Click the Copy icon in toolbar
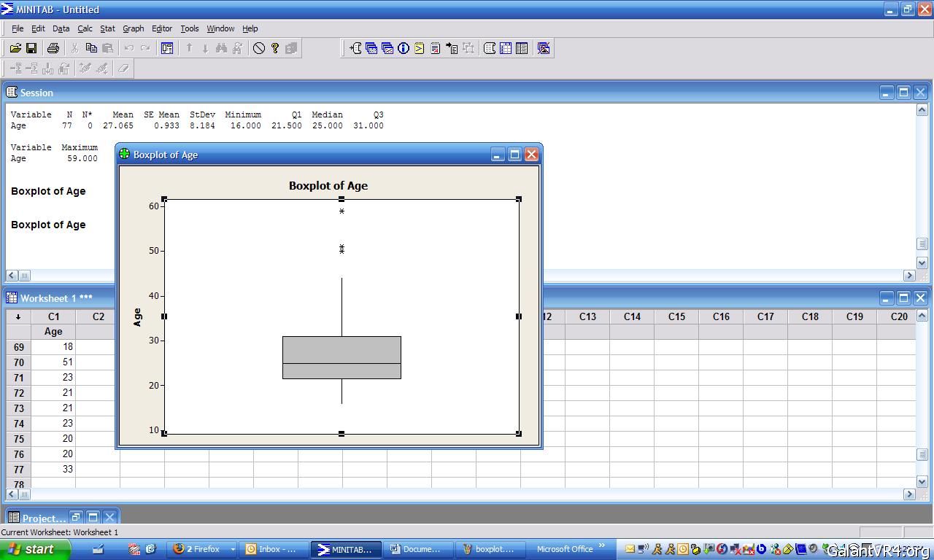 (91, 48)
